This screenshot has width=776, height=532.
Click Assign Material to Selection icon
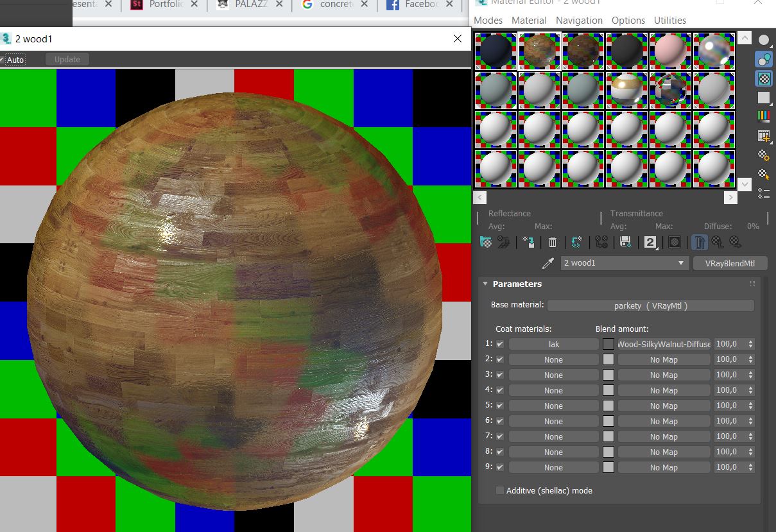coord(528,242)
